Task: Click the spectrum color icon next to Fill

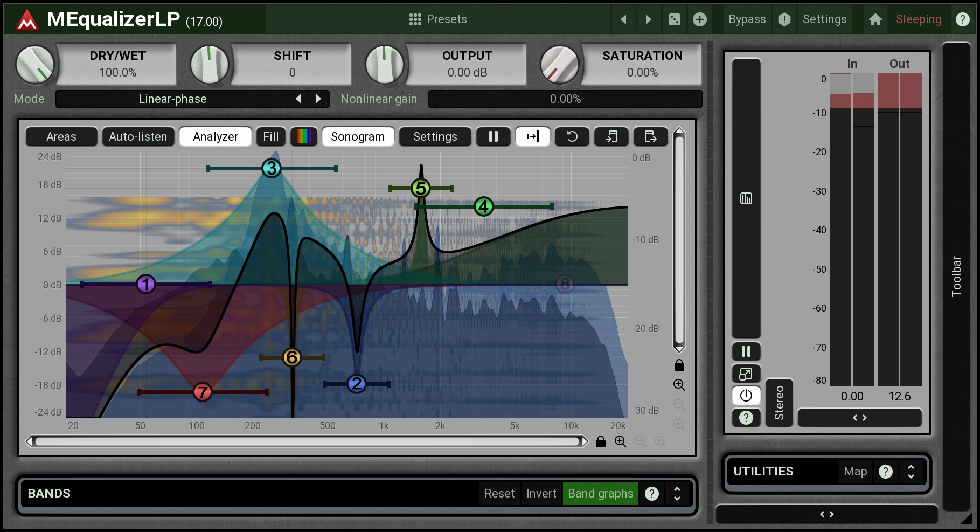Action: point(303,137)
